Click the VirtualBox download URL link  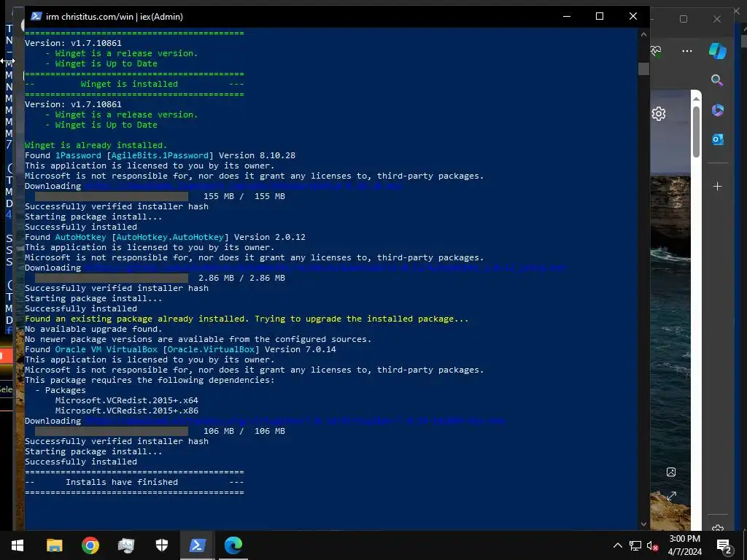295,421
